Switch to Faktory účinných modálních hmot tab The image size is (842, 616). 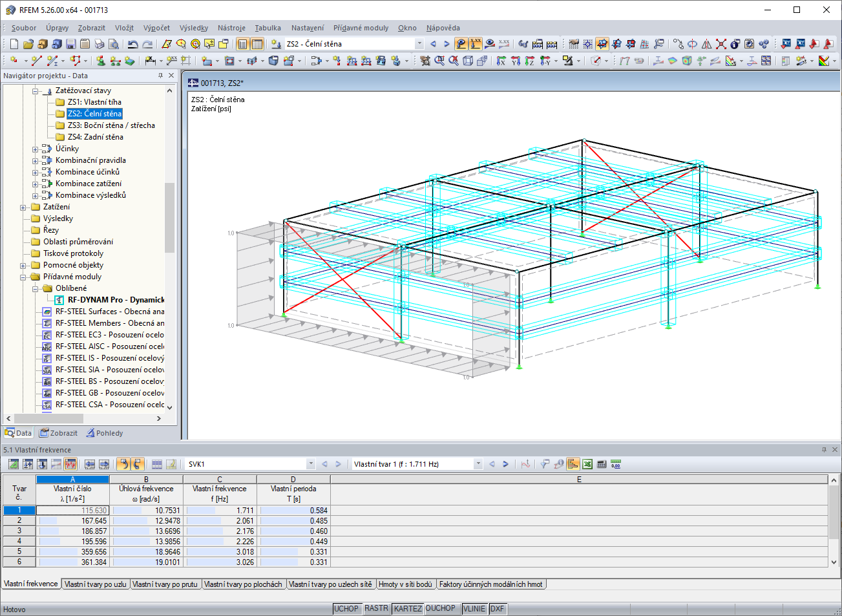point(491,584)
